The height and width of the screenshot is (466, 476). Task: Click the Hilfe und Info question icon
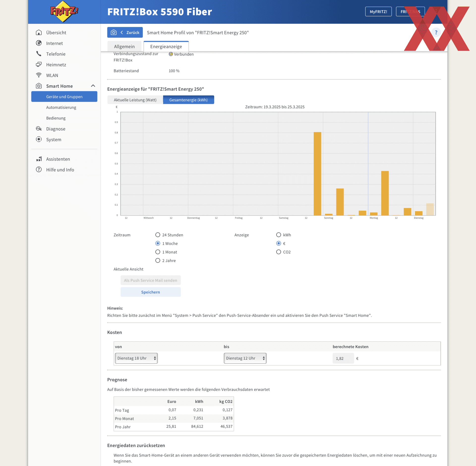coord(39,170)
